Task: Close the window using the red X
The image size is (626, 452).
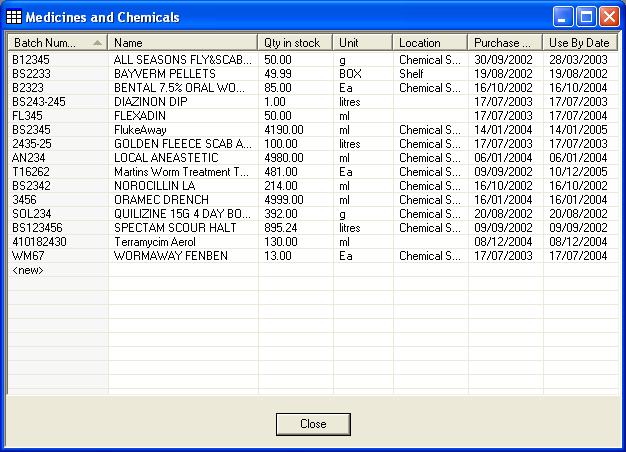Action: coord(609,17)
